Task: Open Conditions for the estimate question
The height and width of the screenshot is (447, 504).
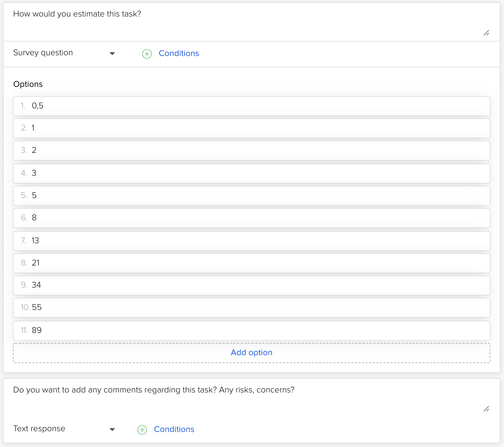Action: point(179,53)
